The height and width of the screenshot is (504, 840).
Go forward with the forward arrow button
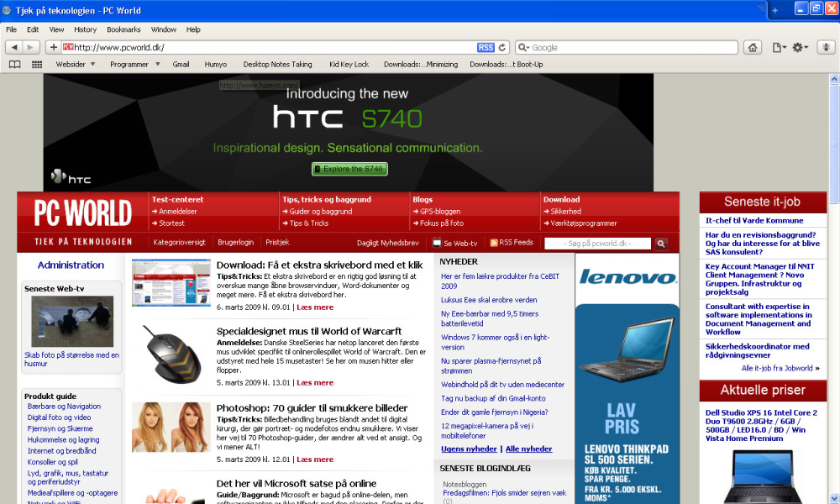[30, 47]
